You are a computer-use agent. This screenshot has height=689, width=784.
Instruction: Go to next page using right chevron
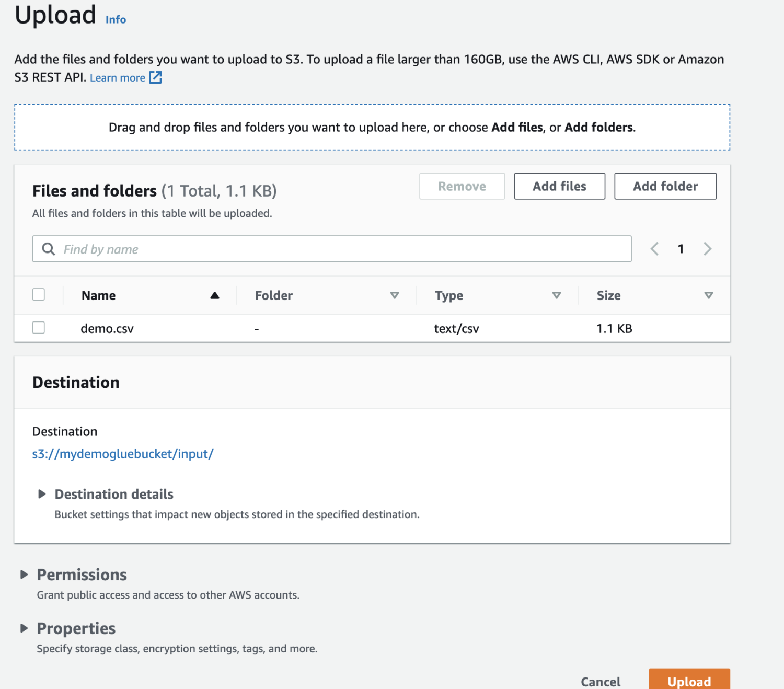(x=708, y=249)
